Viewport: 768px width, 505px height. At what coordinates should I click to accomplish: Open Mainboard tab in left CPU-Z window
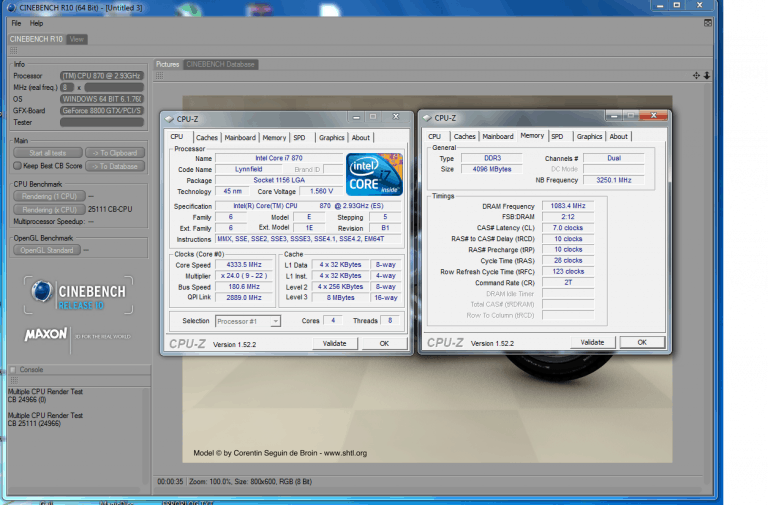coord(240,138)
